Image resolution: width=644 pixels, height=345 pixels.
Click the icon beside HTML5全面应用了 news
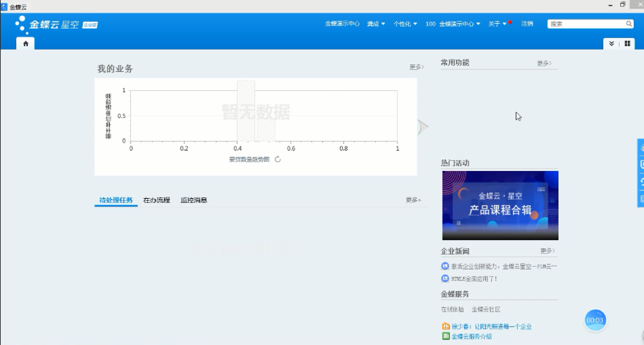click(x=445, y=279)
